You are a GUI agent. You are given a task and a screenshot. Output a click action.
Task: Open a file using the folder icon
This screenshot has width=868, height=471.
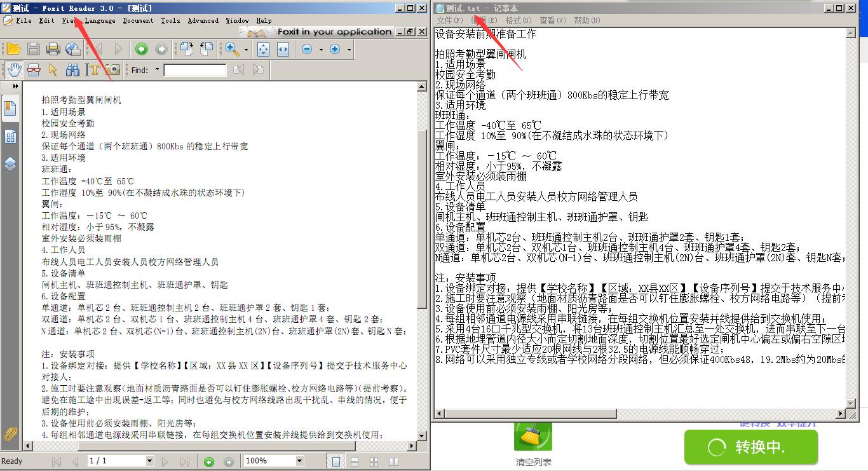point(14,49)
